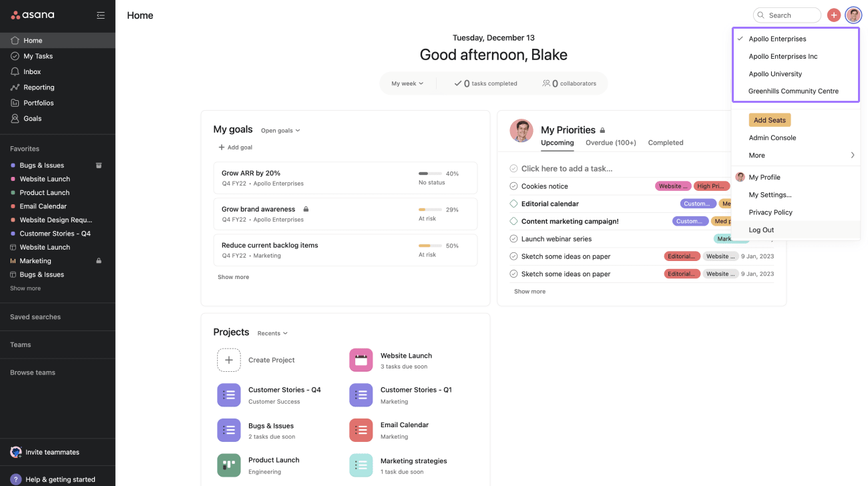This screenshot has width=868, height=486.
Task: Mark Editorial calendar milestone complete
Action: click(513, 204)
